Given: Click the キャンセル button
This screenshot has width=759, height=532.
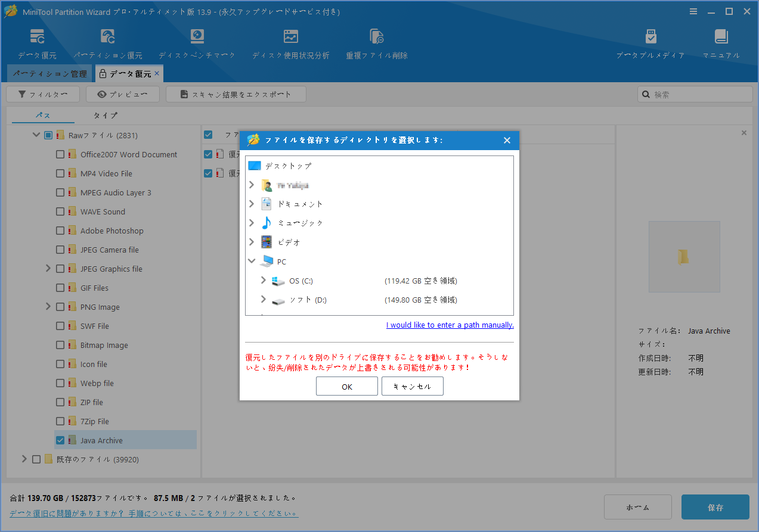Looking at the screenshot, I should 413,387.
